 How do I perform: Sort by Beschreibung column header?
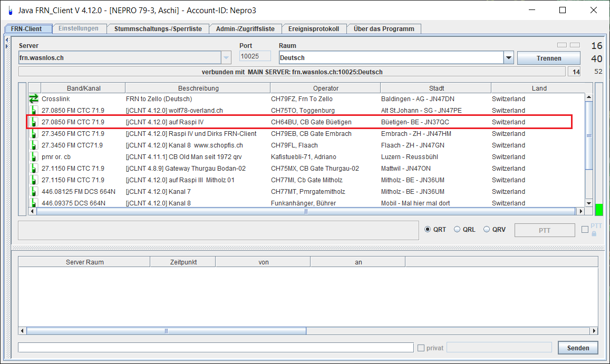pyautogui.click(x=198, y=88)
